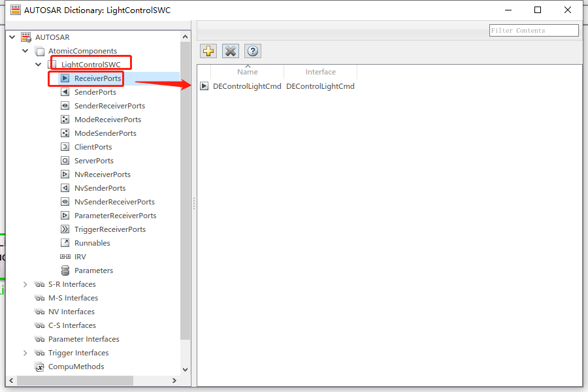The width and height of the screenshot is (588, 392).
Task: Click the Parameter Interfaces icon
Action: 39,339
